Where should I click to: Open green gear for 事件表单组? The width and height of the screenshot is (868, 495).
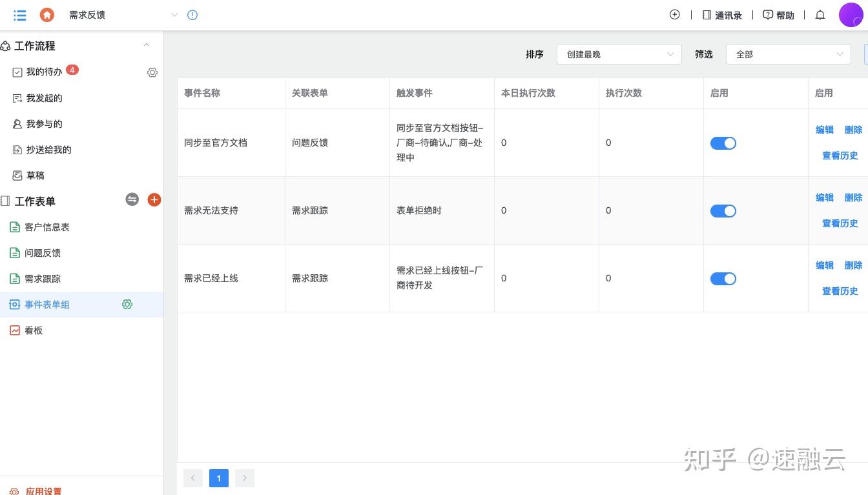coord(127,304)
